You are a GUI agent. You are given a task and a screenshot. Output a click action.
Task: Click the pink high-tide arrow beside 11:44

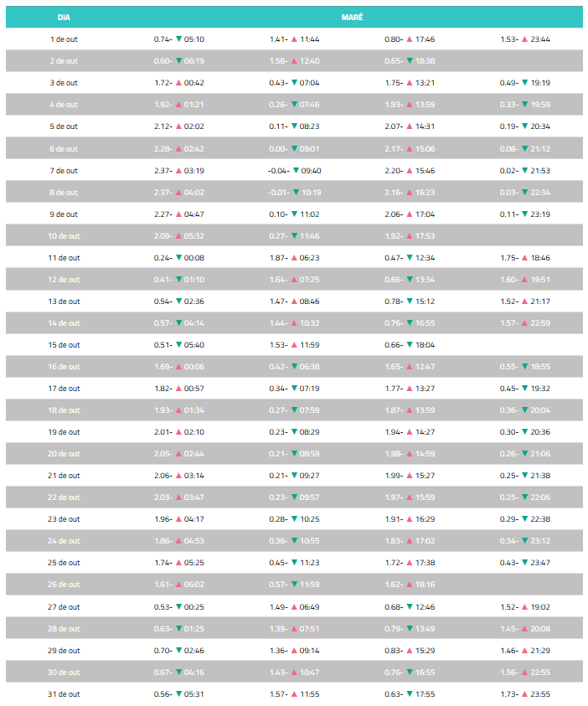pyautogui.click(x=294, y=39)
